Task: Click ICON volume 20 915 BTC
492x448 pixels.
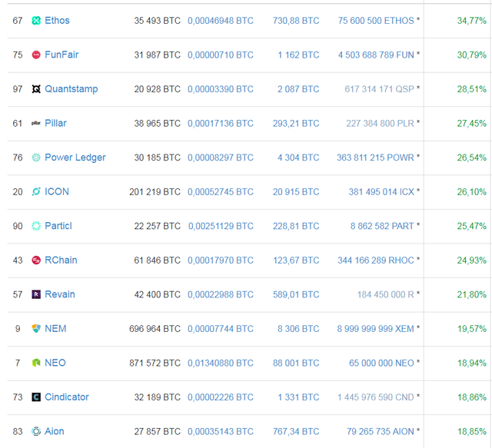Action: (296, 191)
